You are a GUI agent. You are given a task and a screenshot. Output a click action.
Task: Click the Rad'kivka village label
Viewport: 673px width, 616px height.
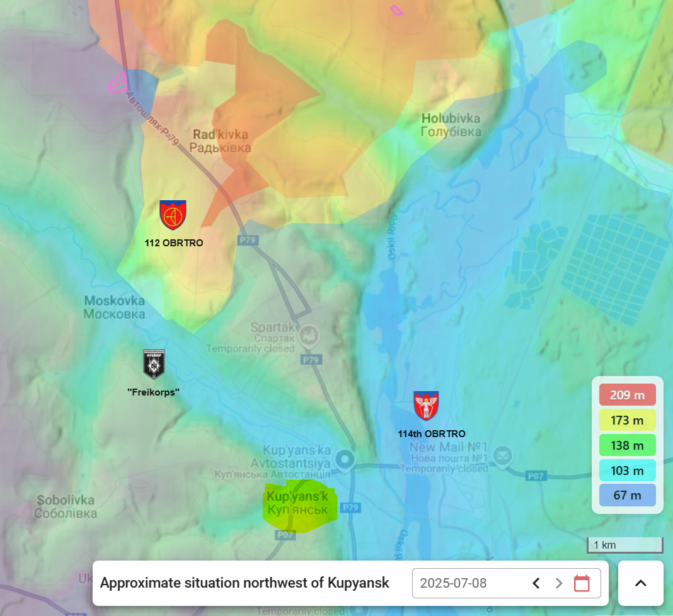220,141
